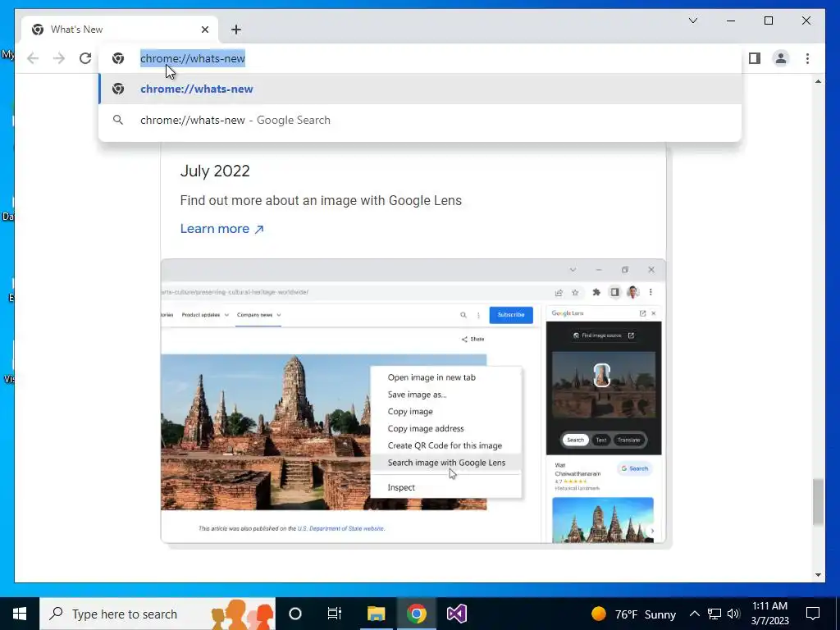Expand the tab search chevron
Screen dimensions: 840x630
(692, 21)
